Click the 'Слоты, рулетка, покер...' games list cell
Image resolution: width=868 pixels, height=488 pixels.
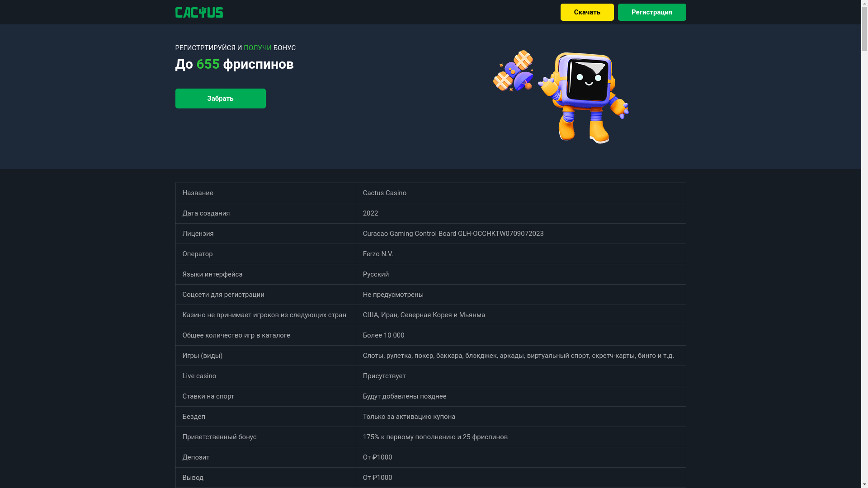tap(521, 356)
